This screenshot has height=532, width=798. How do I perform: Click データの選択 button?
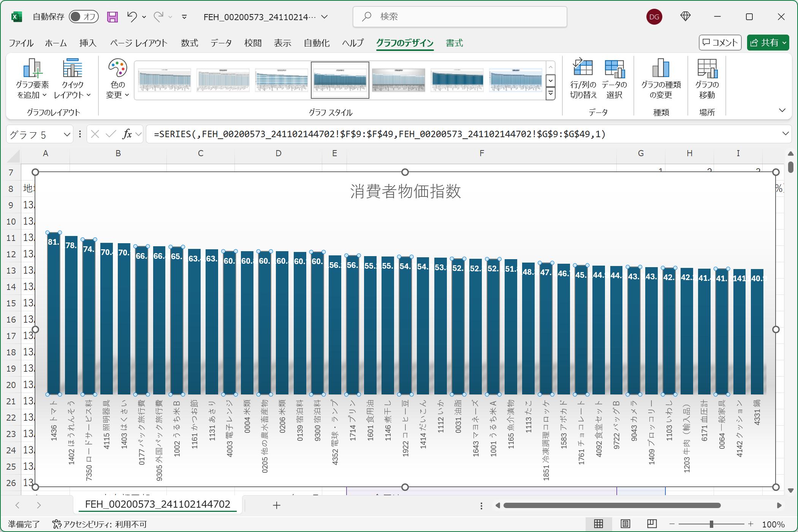pyautogui.click(x=614, y=79)
